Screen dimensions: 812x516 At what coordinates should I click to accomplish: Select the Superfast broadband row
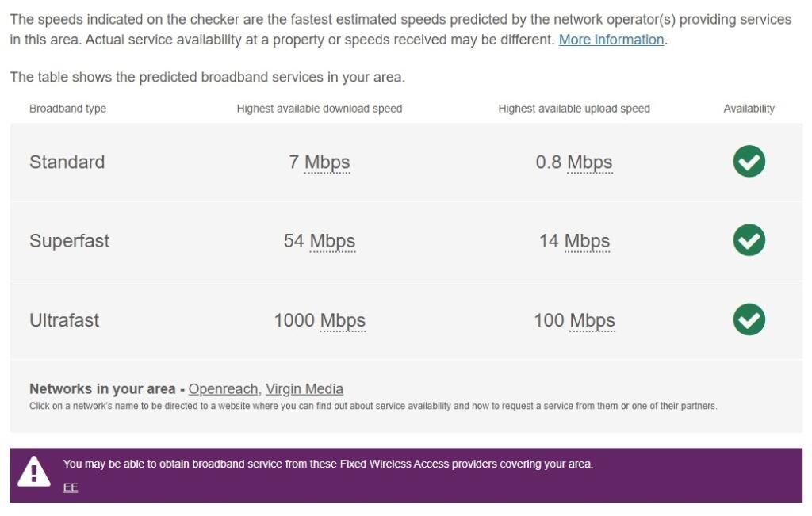70,241
